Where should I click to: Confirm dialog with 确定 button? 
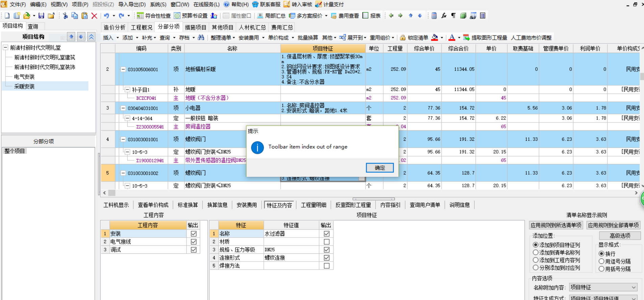tap(380, 168)
